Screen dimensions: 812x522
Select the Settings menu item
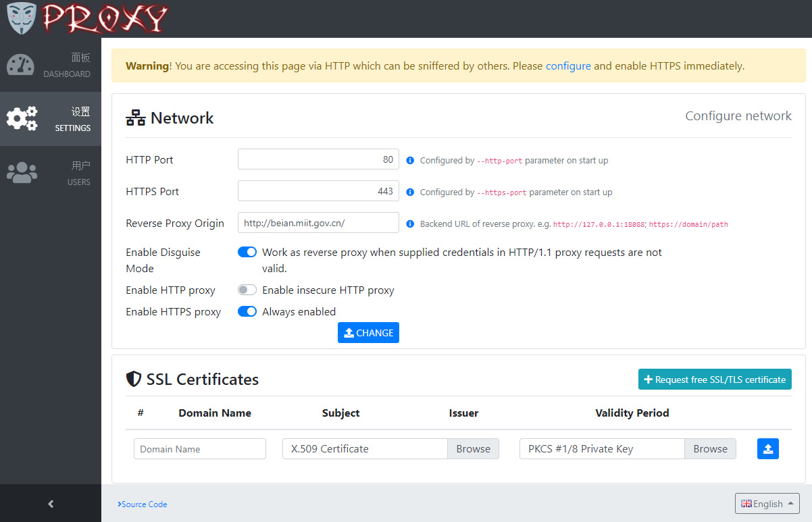point(51,120)
